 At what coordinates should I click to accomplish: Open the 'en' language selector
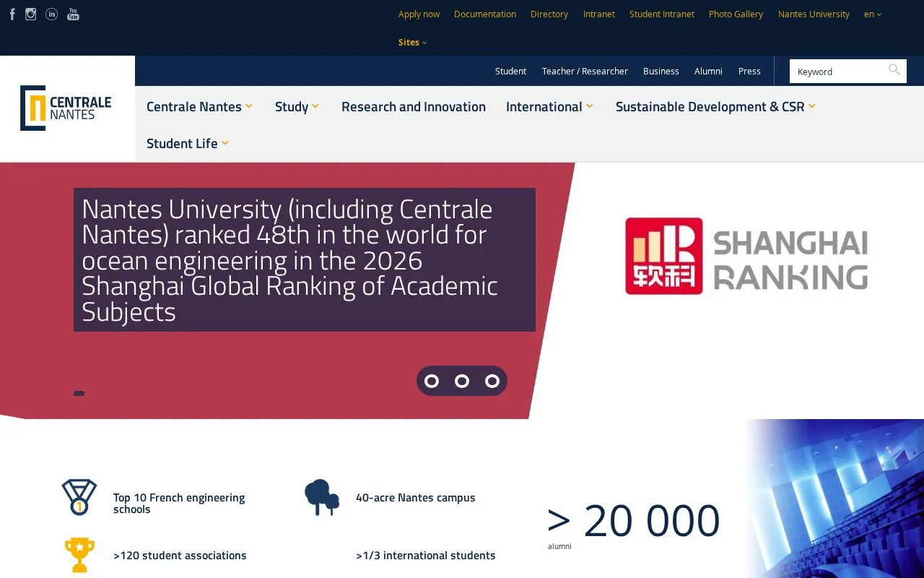pyautogui.click(x=873, y=14)
